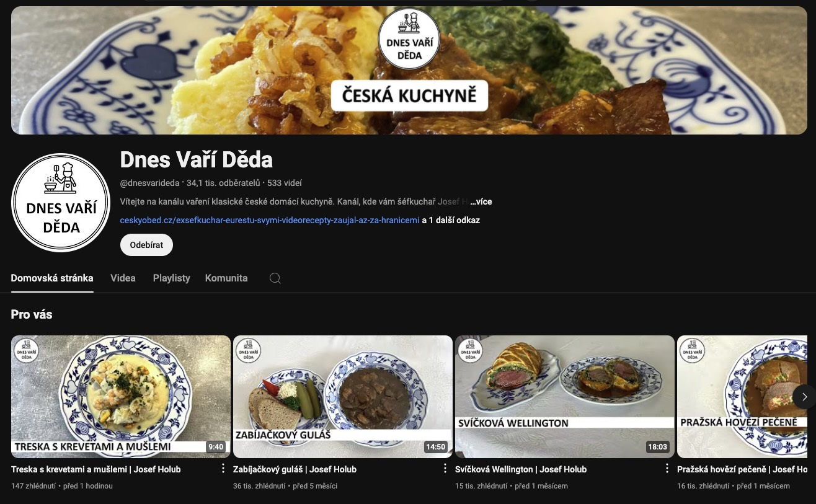816x504 pixels.
Task: Click the next arrow on video carousel
Action: click(804, 397)
